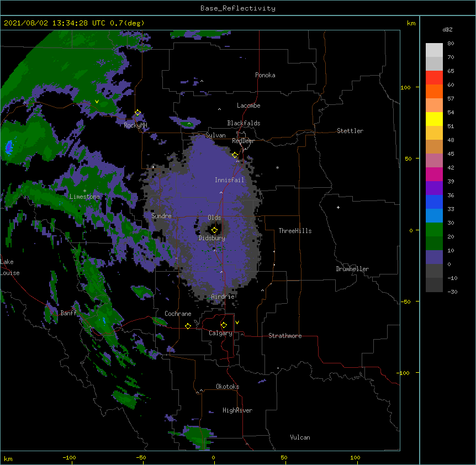The image size is (476, 465).
Task: Click the Okotoks city label
Action: click(228, 387)
